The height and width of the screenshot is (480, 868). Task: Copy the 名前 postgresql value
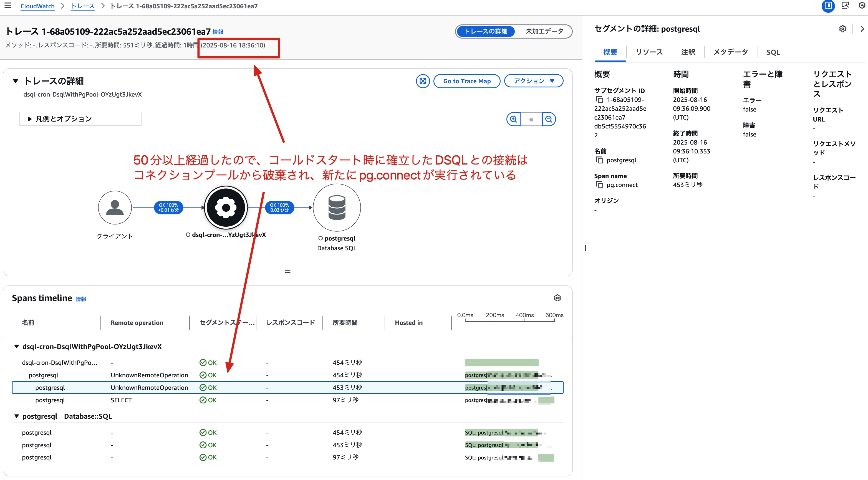(599, 160)
